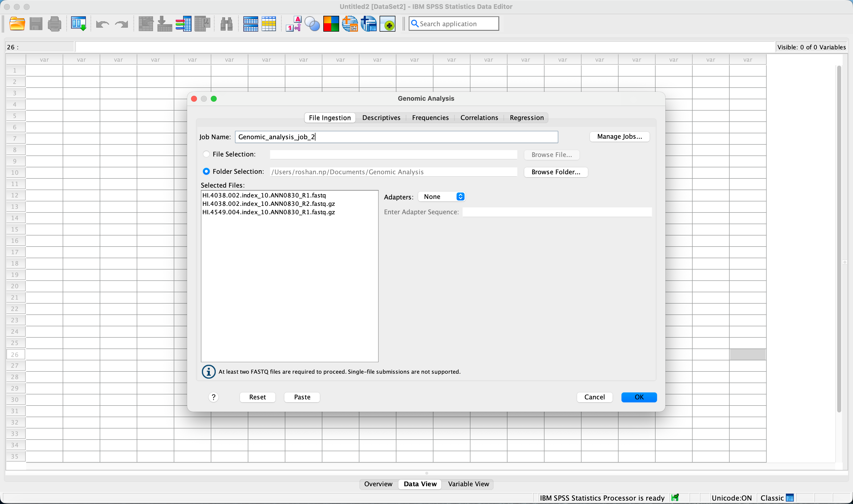Click the Browse Folder button
The width and height of the screenshot is (853, 504).
556,172
